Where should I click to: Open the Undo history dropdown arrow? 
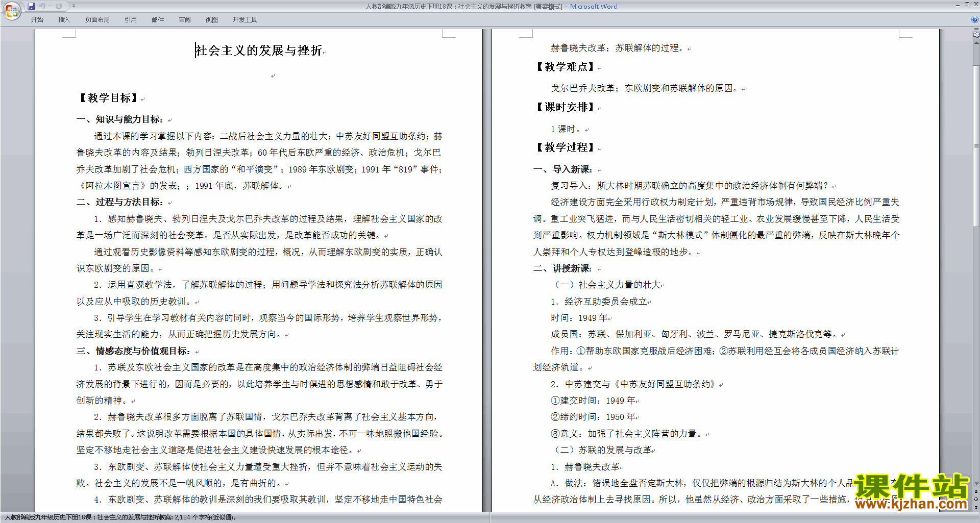(x=50, y=6)
